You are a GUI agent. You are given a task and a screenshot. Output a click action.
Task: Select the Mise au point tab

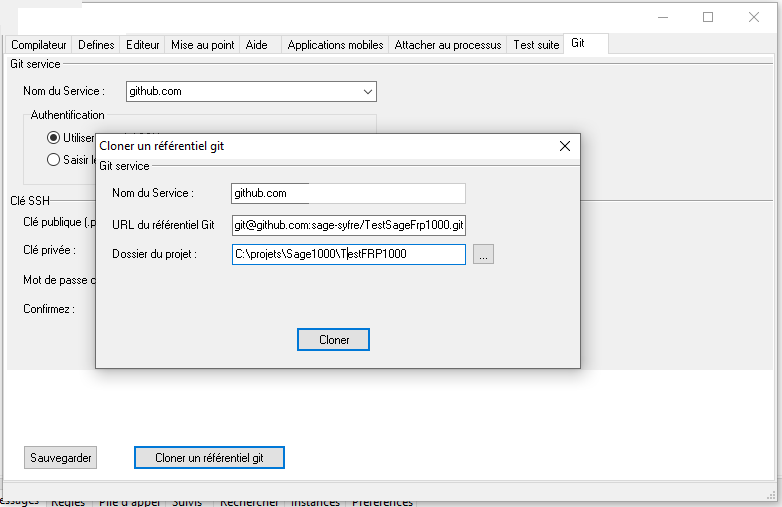click(202, 45)
